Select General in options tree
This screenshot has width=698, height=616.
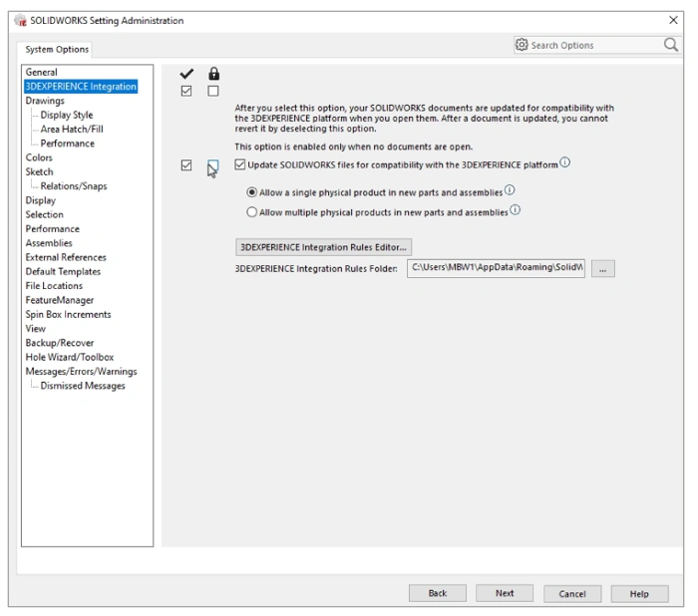pos(42,72)
